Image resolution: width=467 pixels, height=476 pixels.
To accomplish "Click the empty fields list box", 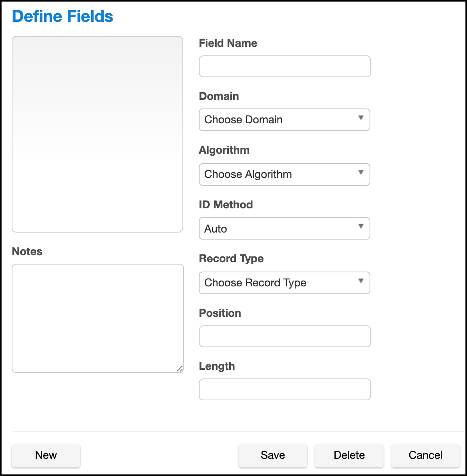I will (x=97, y=134).
